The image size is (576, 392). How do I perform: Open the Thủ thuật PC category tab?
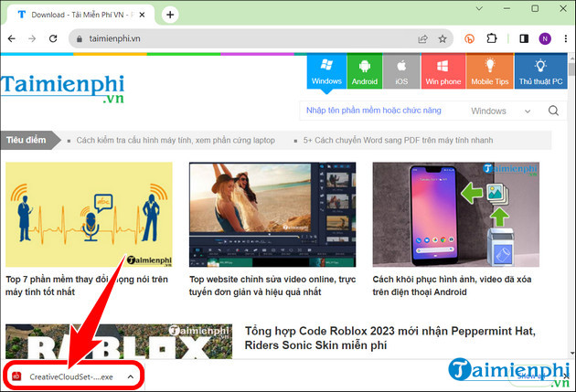[540, 71]
